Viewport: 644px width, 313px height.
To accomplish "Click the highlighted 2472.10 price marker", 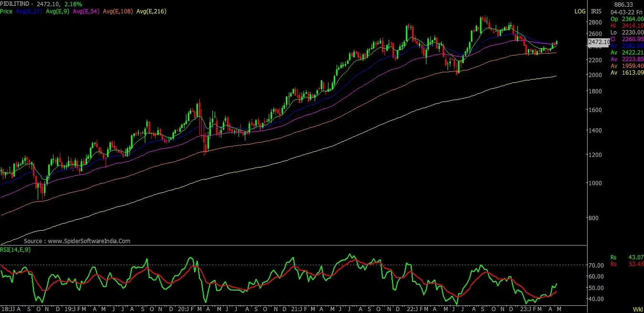I will (x=599, y=42).
